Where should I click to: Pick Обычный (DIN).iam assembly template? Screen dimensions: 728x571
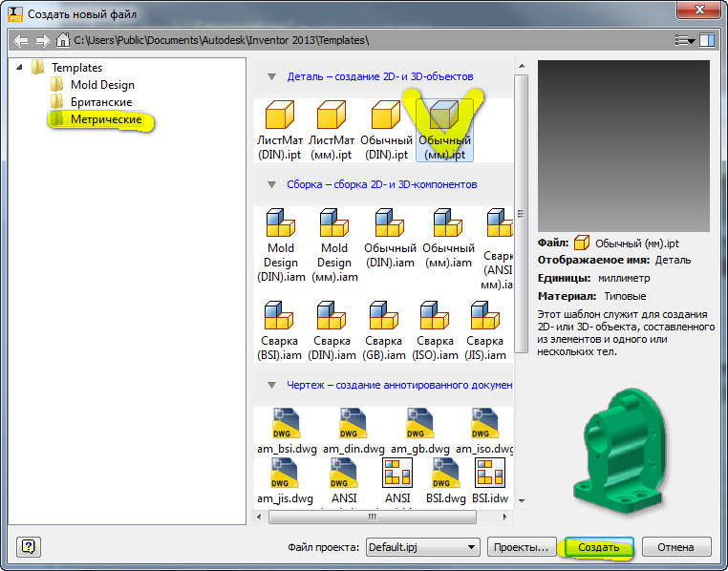coord(390,239)
